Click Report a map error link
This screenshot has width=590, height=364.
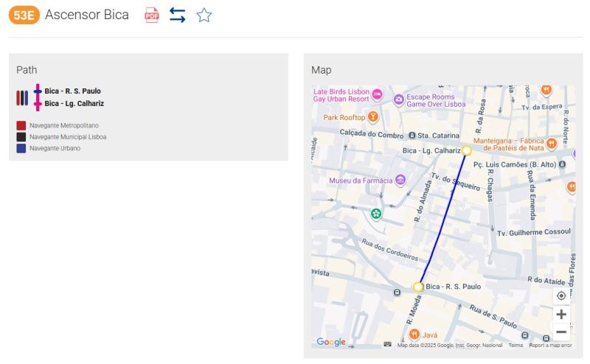(549, 345)
